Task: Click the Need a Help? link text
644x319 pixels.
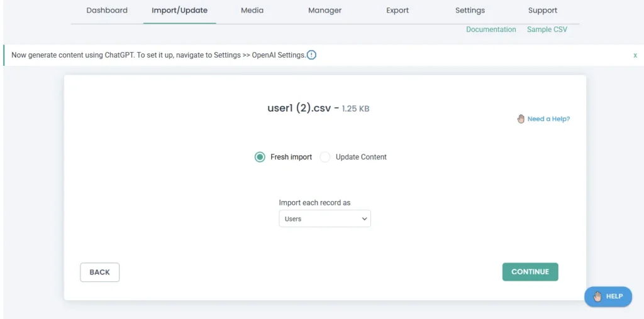Action: 548,119
